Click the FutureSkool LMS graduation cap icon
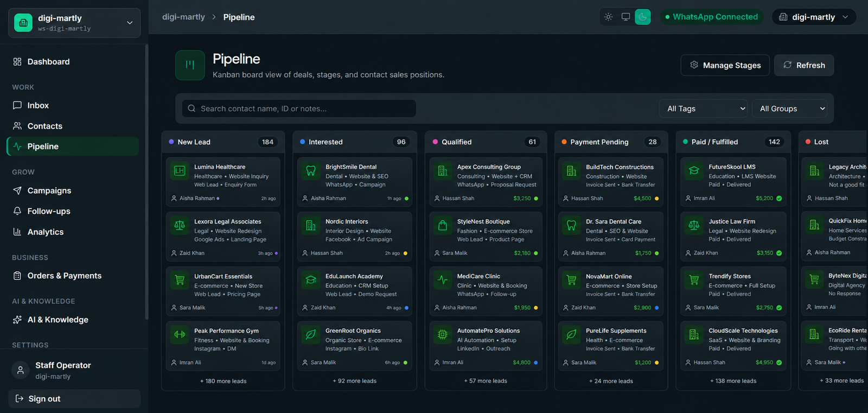Image resolution: width=868 pixels, height=413 pixels. pos(694,171)
